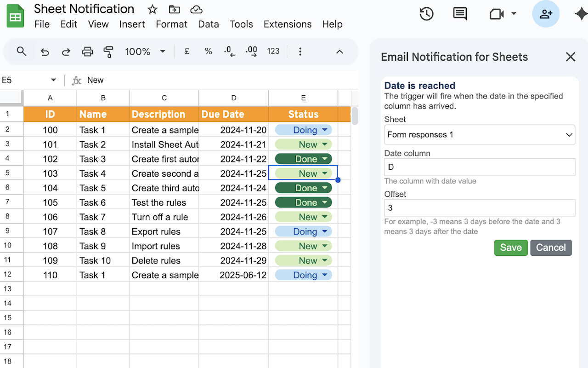Select the Task 10 name cell
588x368 pixels.
[x=103, y=260]
